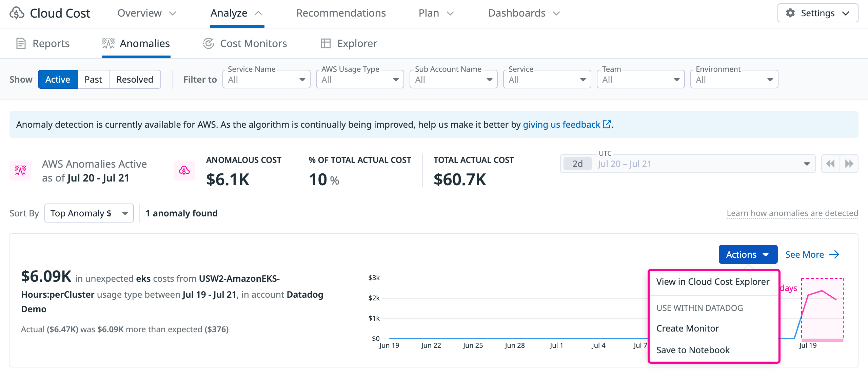Open the AWS Usage Type filter dropdown
The width and height of the screenshot is (868, 382).
click(x=360, y=79)
